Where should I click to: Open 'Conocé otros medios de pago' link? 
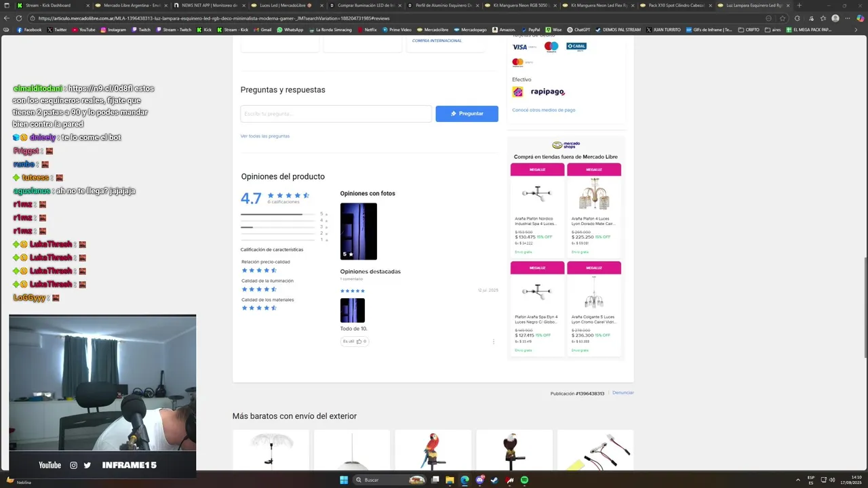click(x=543, y=110)
